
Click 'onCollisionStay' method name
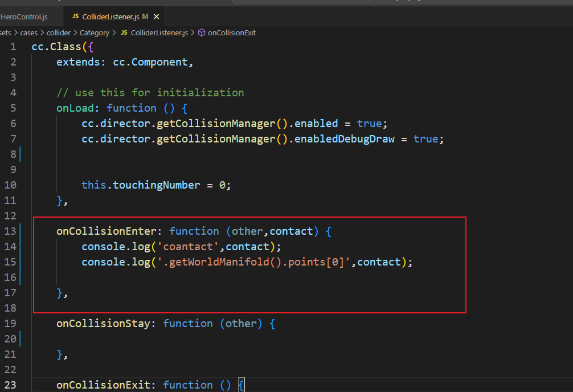103,323
